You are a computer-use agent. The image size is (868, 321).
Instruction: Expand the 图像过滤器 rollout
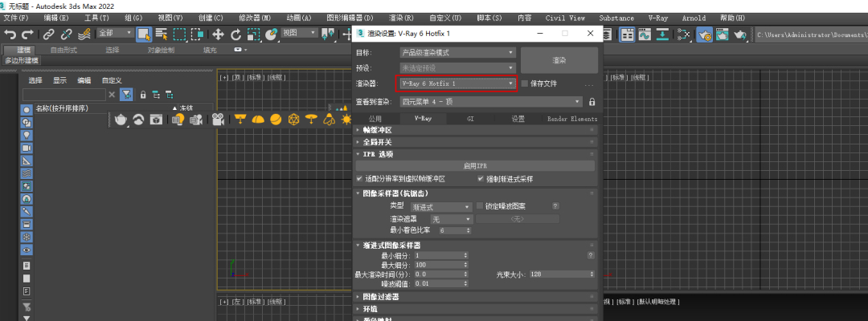point(476,297)
